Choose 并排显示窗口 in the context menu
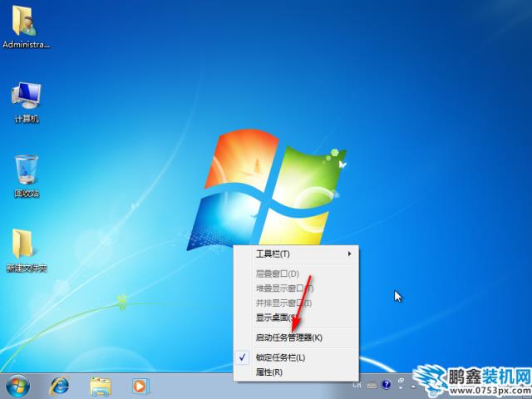The height and width of the screenshot is (399, 532). (296, 303)
